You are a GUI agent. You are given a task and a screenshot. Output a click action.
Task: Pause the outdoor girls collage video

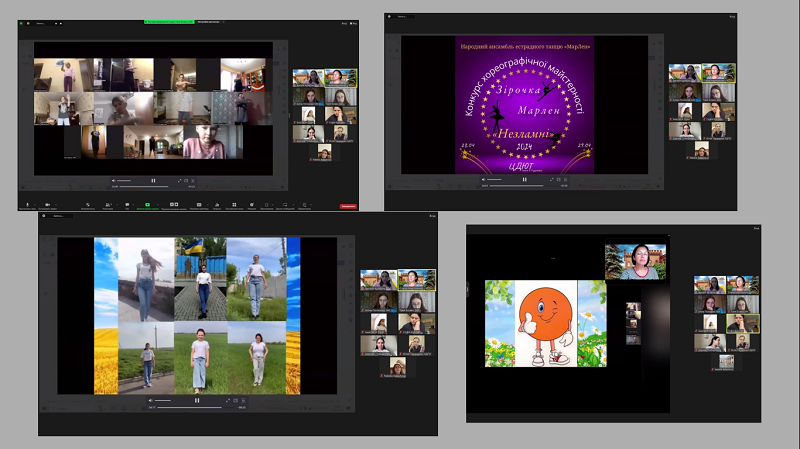pos(196,400)
